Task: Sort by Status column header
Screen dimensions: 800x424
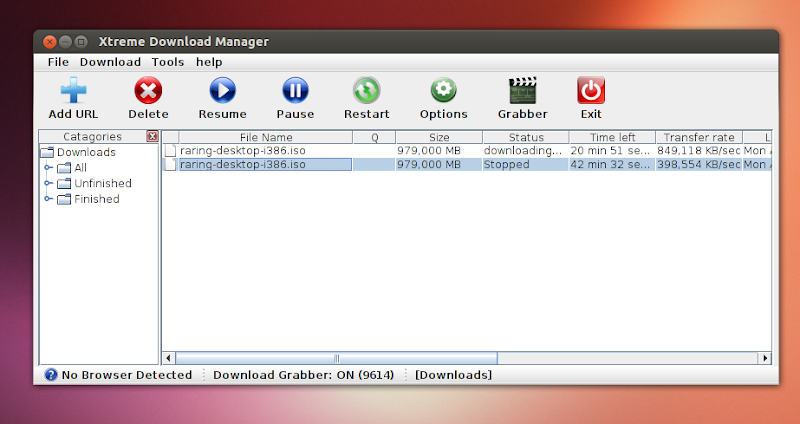Action: pos(526,137)
